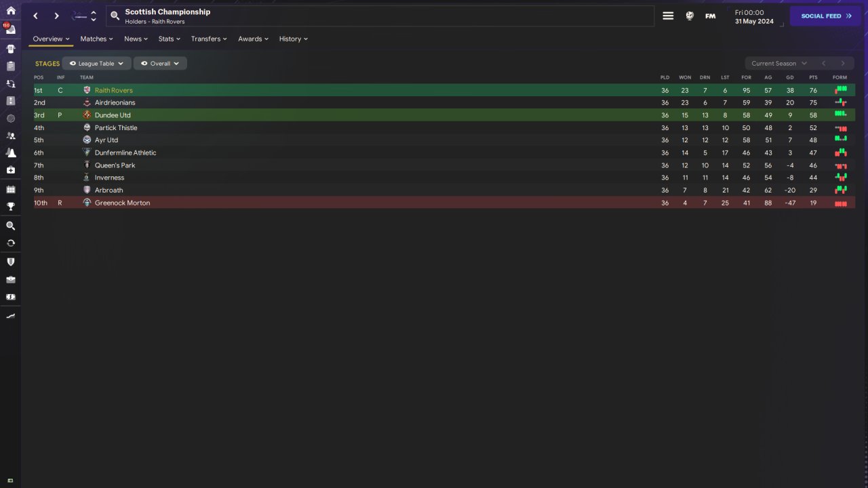Go to the previous season arrow
The image size is (868, 488).
click(824, 63)
